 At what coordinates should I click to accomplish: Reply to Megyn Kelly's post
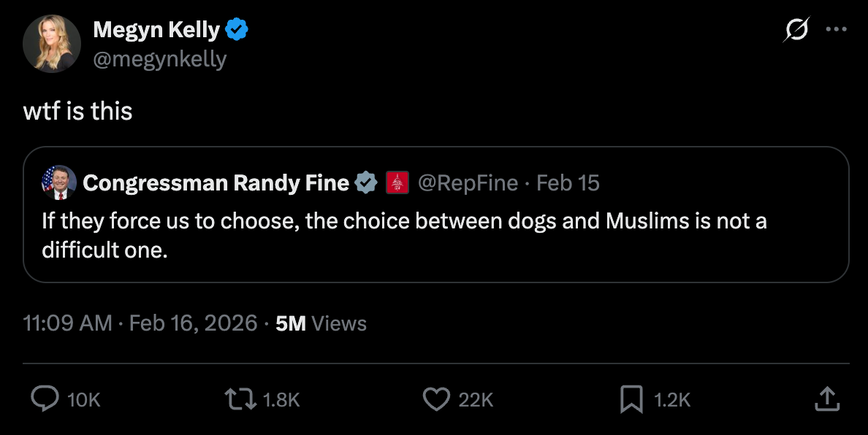[x=46, y=399]
